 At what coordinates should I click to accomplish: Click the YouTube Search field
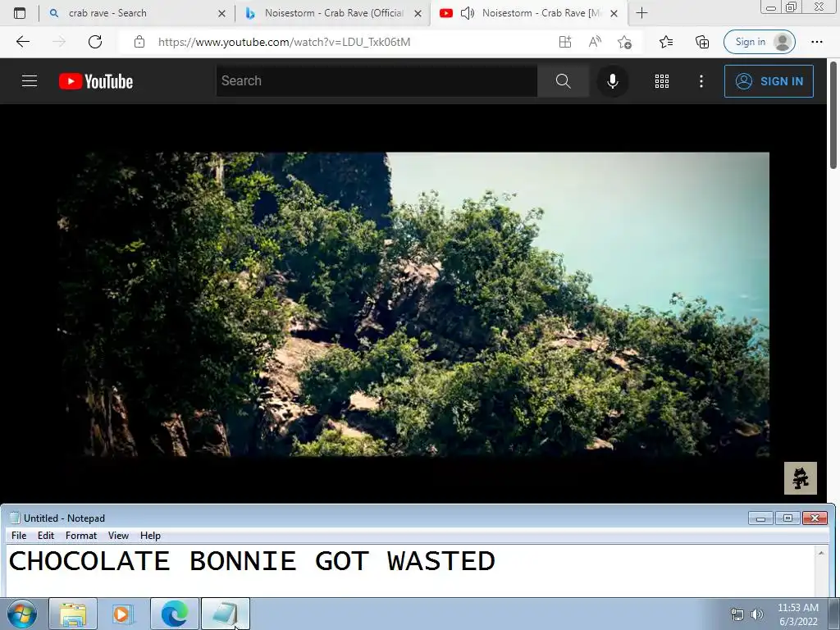coord(376,81)
